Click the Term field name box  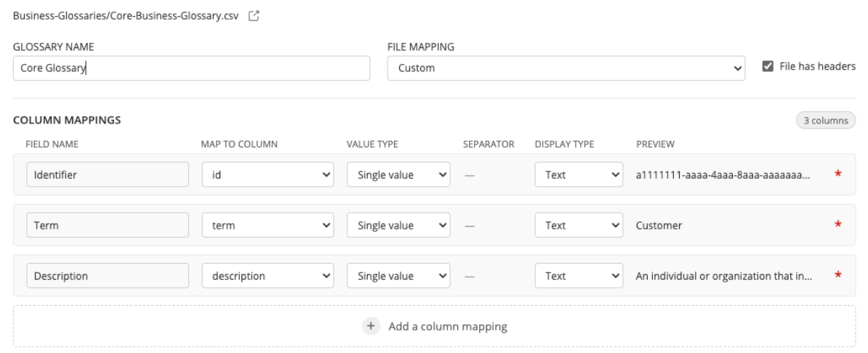coord(107,225)
